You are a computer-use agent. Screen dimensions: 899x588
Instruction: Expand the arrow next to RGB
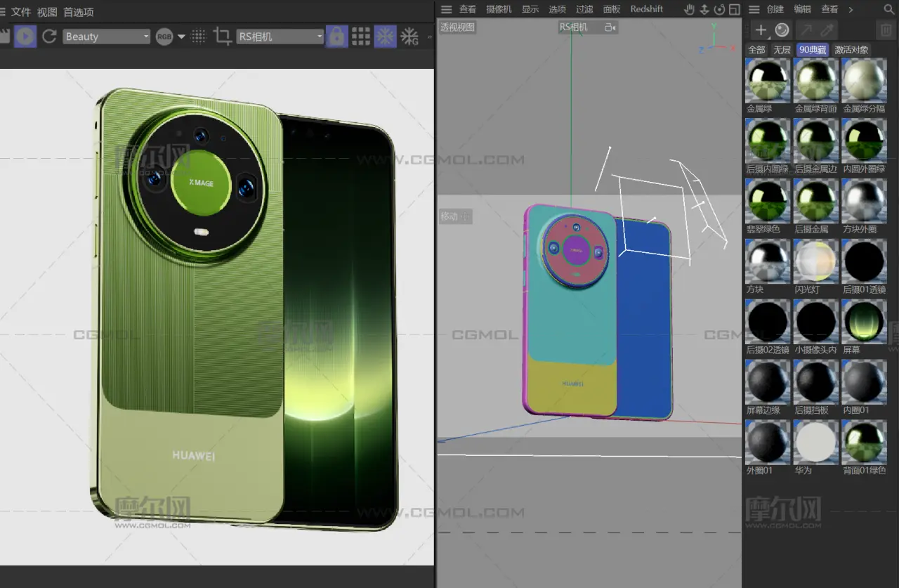coord(181,37)
